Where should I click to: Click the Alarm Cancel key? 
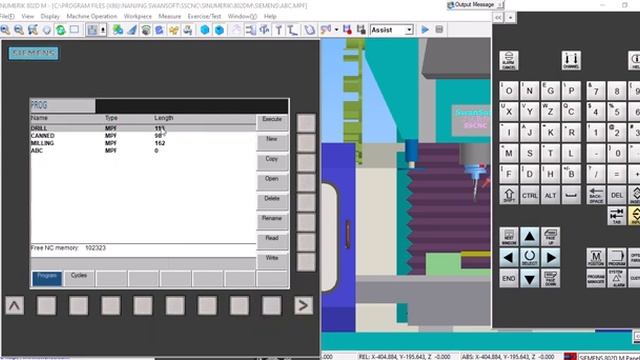(509, 60)
